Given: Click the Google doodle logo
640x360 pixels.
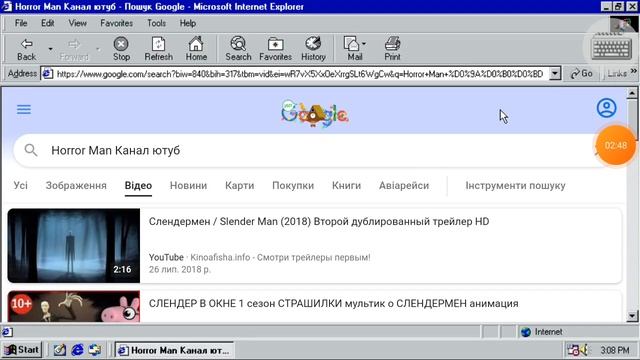Looking at the screenshot, I should pos(314,113).
